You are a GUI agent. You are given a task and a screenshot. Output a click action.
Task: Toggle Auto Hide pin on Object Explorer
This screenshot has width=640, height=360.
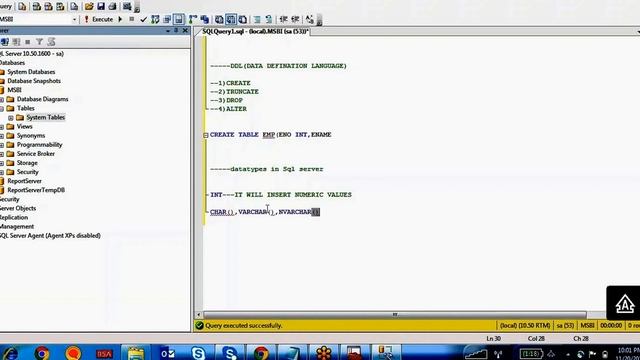coord(176,31)
